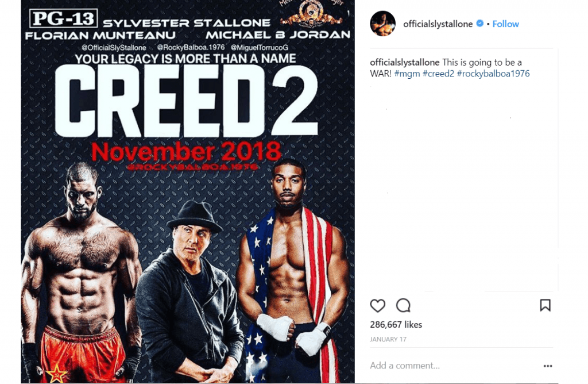The width and height of the screenshot is (588, 384).
Task: Open officialslystallone username in header
Action: click(438, 24)
